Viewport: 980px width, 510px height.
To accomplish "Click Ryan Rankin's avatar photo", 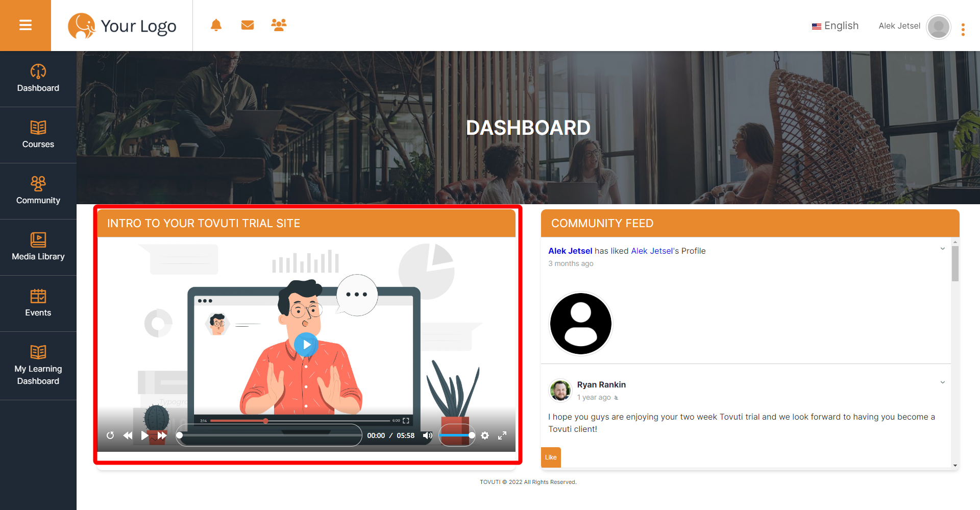I will pyautogui.click(x=560, y=391).
